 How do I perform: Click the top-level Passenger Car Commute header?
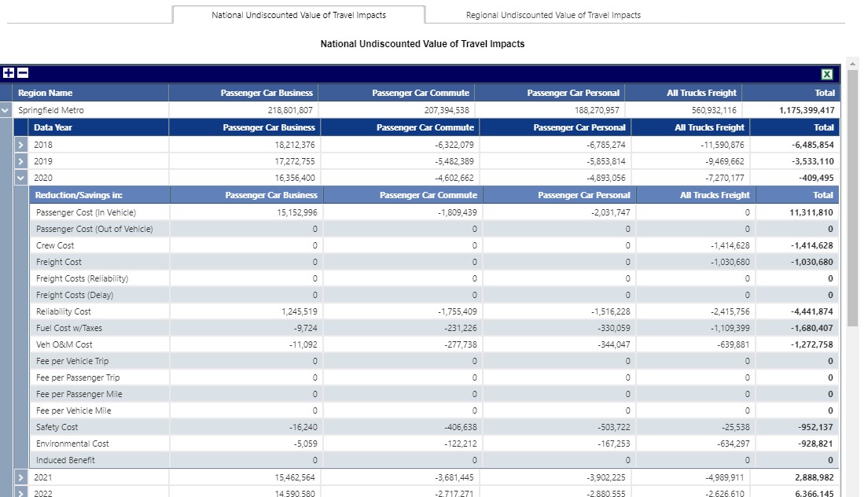click(x=420, y=93)
